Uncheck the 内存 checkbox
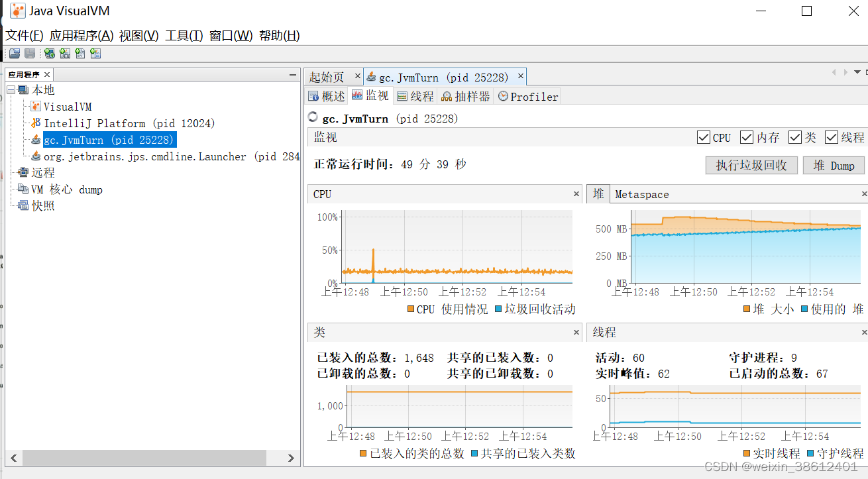 click(x=747, y=137)
